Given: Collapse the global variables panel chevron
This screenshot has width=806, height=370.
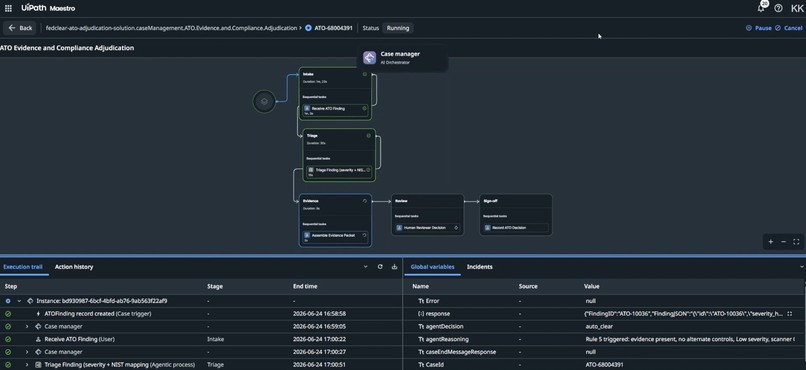Looking at the screenshot, I should coord(802,267).
